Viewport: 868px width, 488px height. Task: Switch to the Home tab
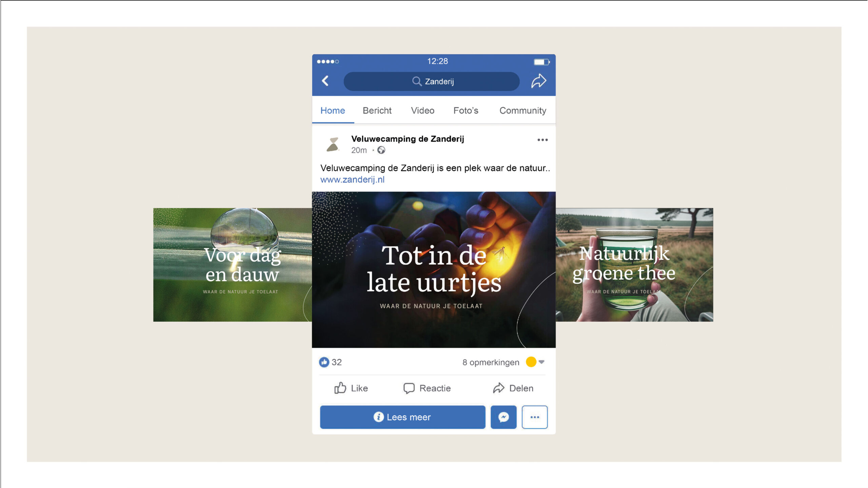click(333, 110)
